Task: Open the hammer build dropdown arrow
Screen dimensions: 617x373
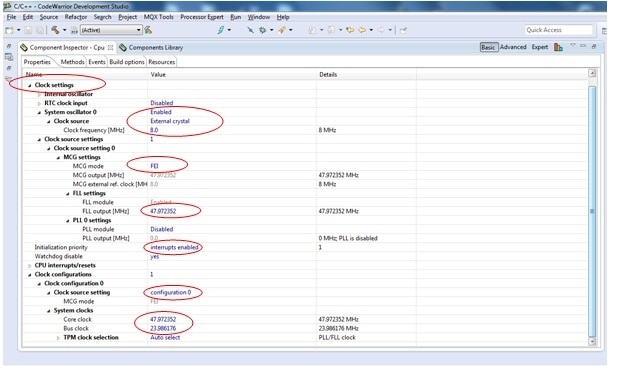Action: 65,30
